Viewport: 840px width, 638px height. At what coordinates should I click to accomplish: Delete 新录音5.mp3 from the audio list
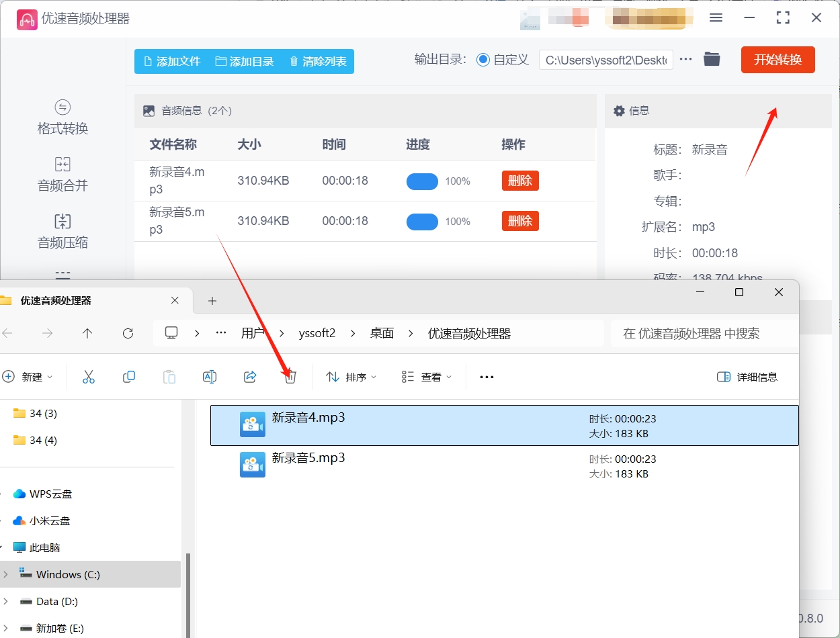[520, 221]
